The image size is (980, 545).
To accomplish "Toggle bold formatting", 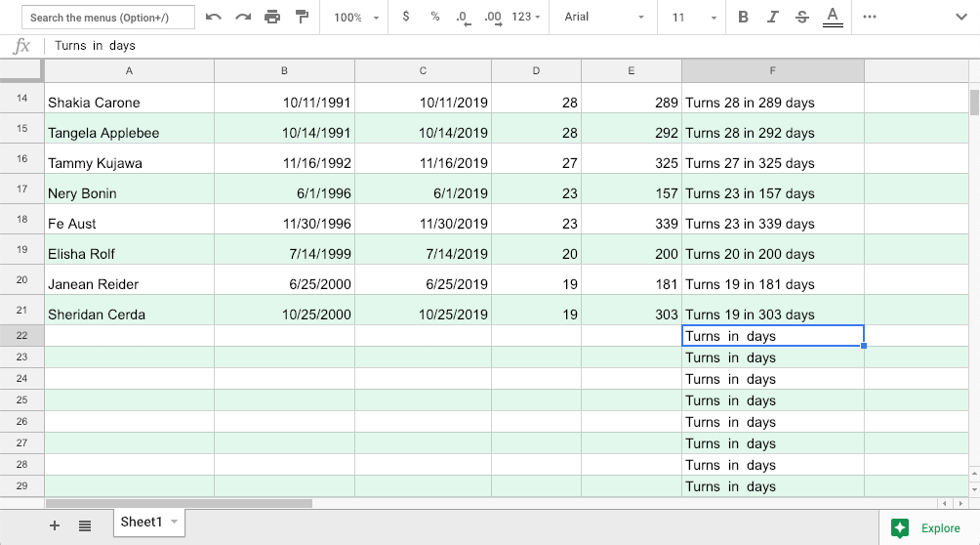I will pyautogui.click(x=744, y=18).
